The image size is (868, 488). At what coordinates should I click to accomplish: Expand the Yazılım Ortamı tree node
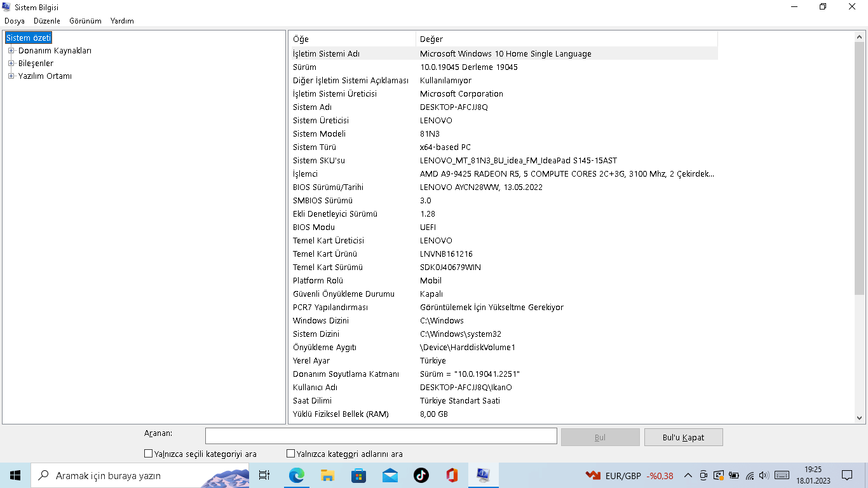coord(11,76)
